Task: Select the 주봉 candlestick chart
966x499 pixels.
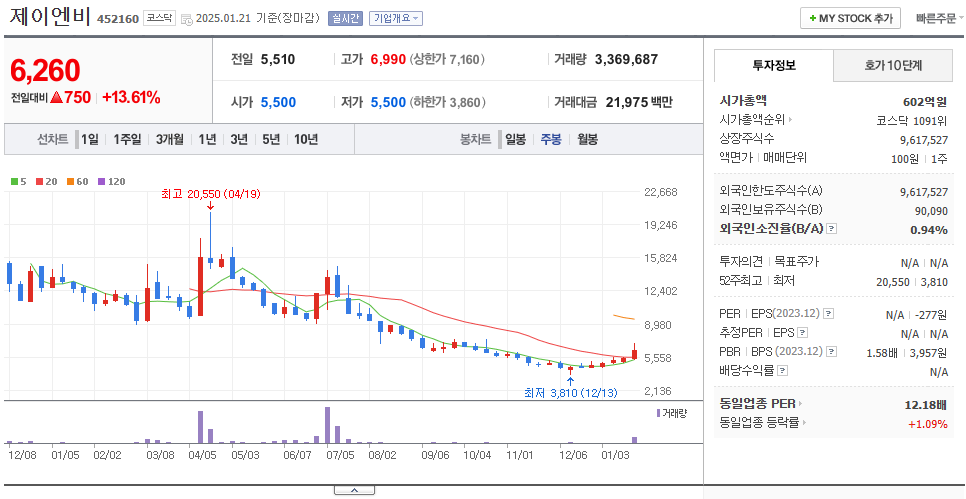Action: pyautogui.click(x=551, y=139)
